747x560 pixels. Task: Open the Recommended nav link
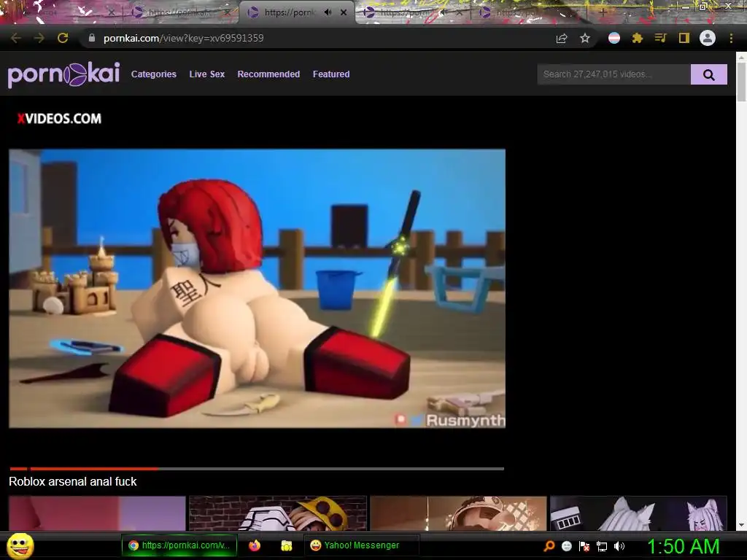tap(268, 74)
